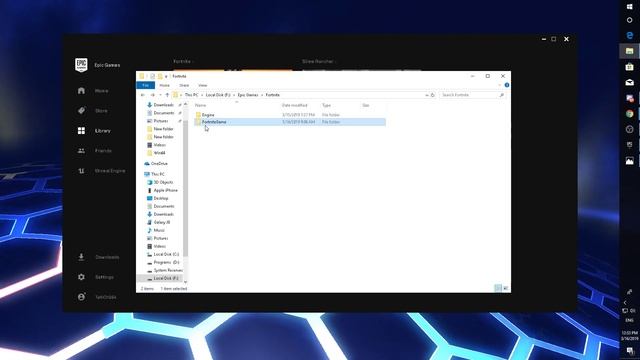Screen dimensions: 640x360
Task: Click This PC in the address breadcrumb
Action: [x=191, y=95]
